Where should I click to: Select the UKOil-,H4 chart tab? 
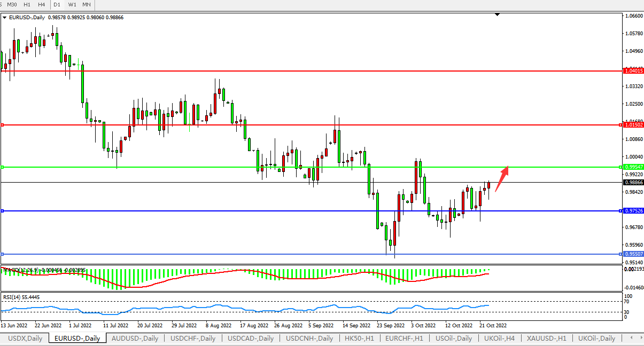499,338
